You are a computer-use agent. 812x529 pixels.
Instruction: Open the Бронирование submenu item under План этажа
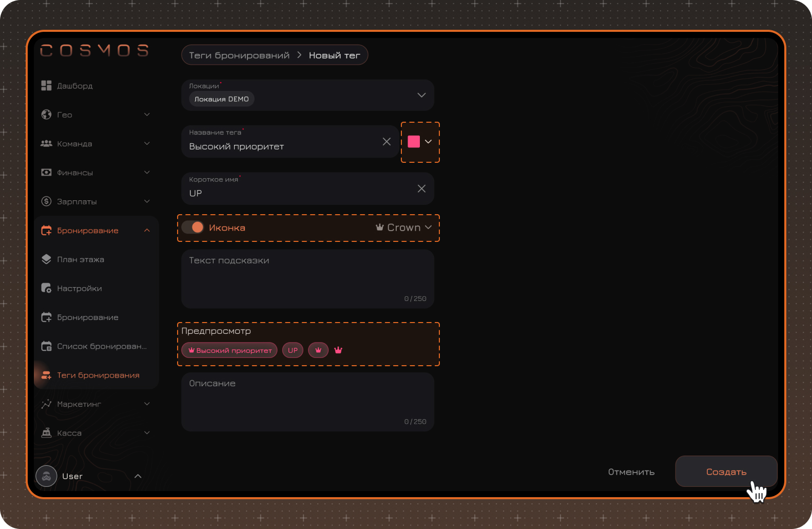pyautogui.click(x=88, y=317)
